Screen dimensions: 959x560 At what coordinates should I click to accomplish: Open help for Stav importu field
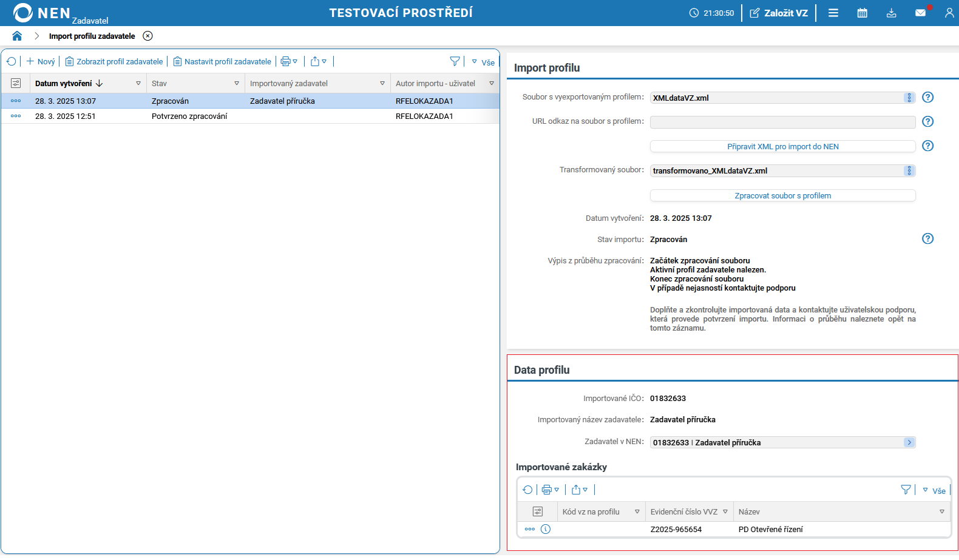click(927, 239)
